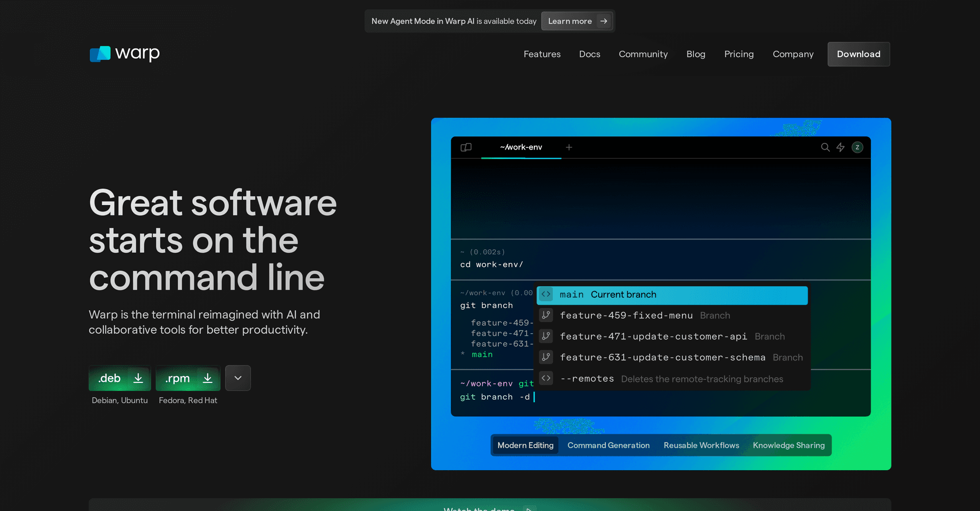
Task: Click the Download button in header
Action: [x=859, y=54]
